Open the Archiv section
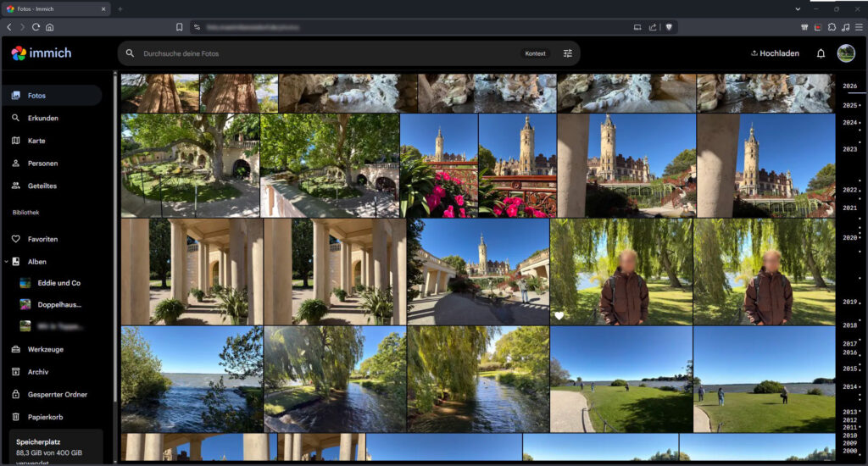This screenshot has width=868, height=466. (38, 372)
